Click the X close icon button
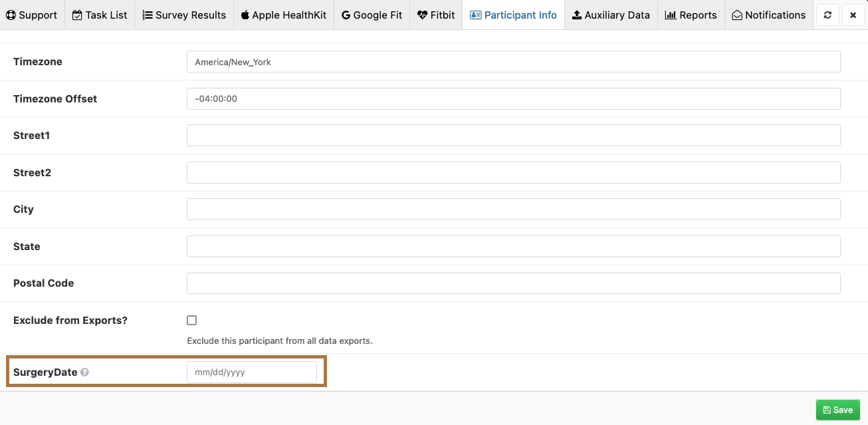This screenshot has width=868, height=425. point(853,15)
